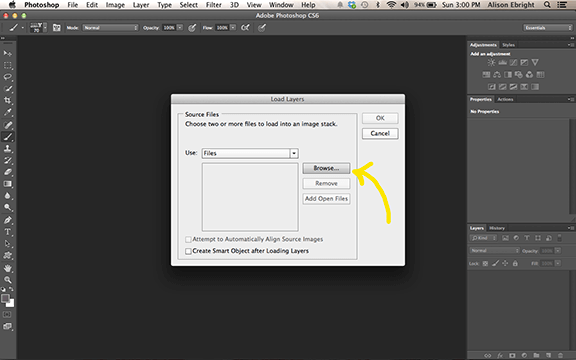Open the Essentials workspace dropdown
Image resolution: width=576 pixels, height=360 pixels.
(x=547, y=28)
